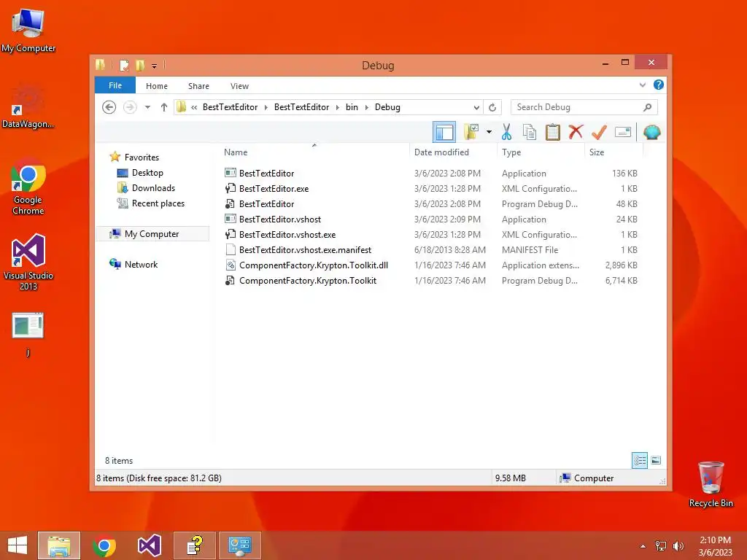Image resolution: width=747 pixels, height=560 pixels.
Task: Select ComponentFactory.Krypton.Toolkit debug database file
Action: click(x=431, y=281)
